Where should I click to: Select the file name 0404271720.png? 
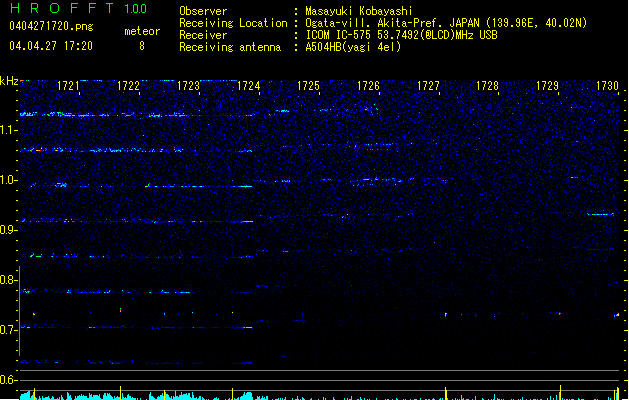[51, 26]
